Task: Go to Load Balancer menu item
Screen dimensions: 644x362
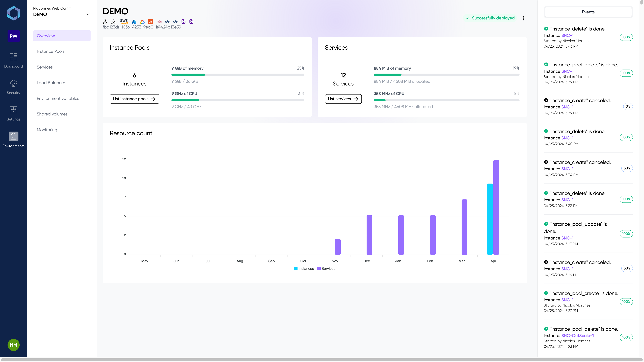Action: [51, 83]
